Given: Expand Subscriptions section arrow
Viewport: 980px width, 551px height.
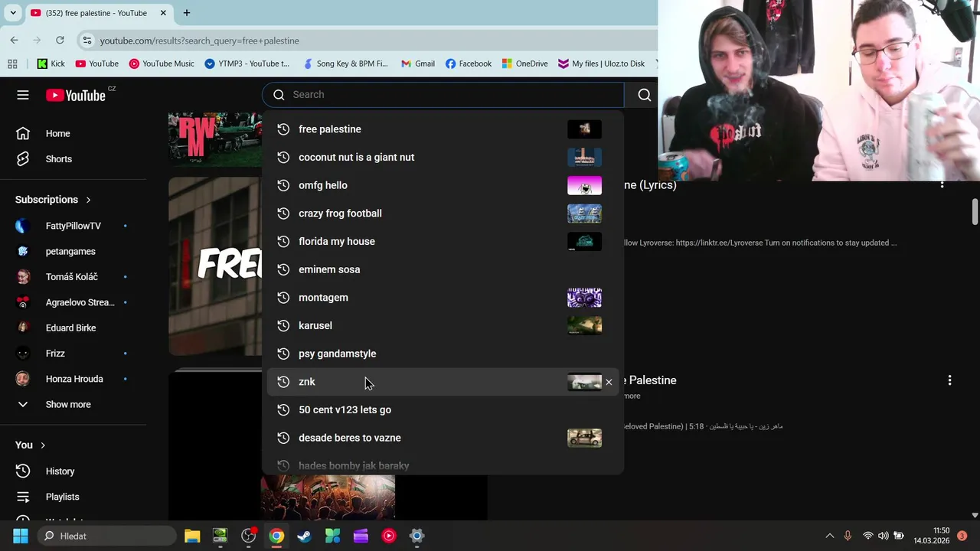Looking at the screenshot, I should pos(88,200).
